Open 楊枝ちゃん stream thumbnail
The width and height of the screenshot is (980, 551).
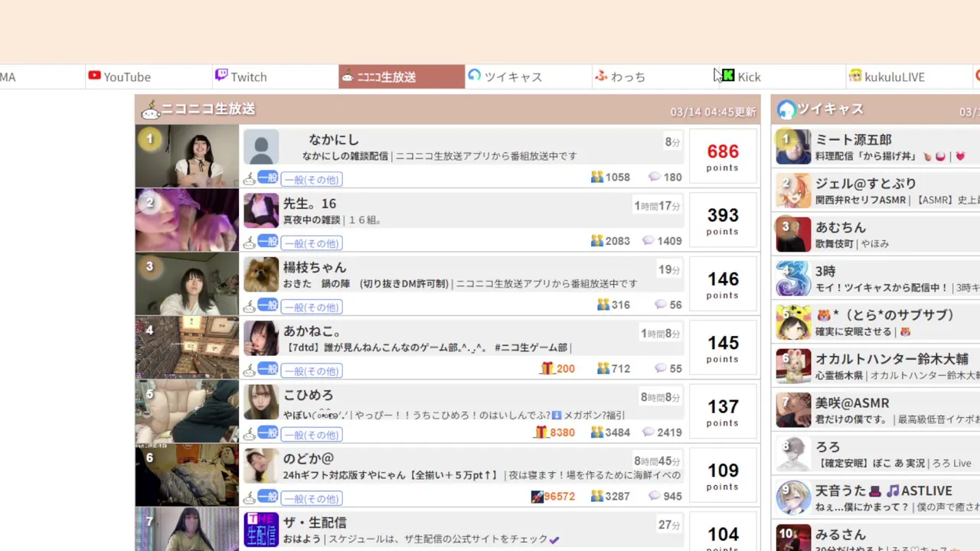[187, 284]
